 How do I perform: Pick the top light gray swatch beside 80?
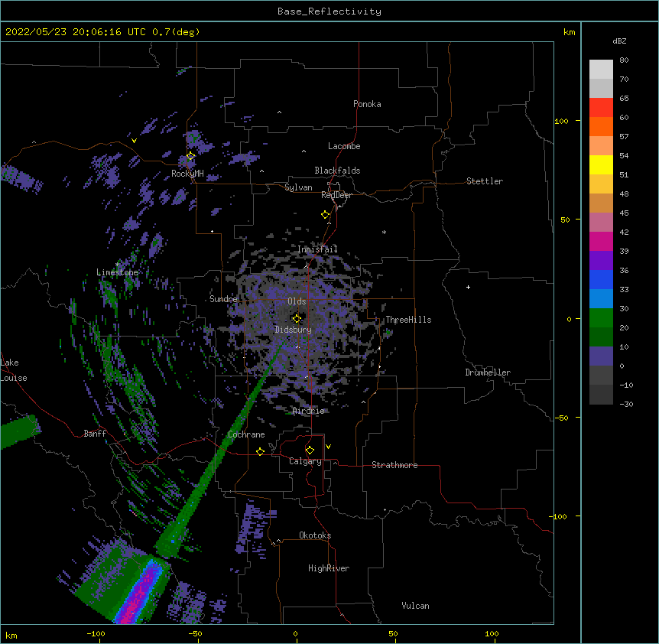601,70
